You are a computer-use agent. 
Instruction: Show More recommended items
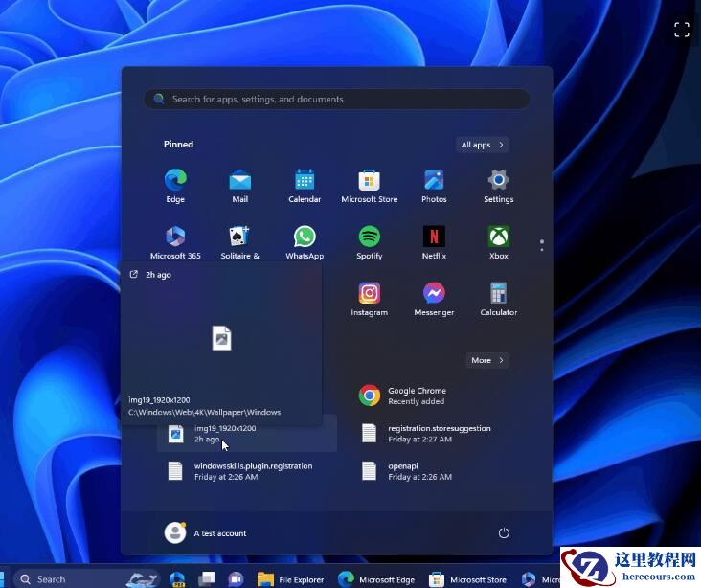pos(487,360)
